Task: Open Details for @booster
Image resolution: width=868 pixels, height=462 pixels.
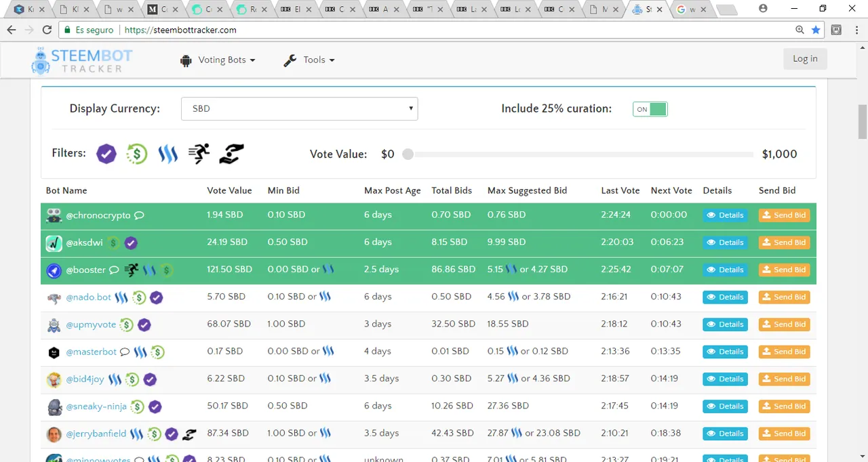Action: (x=725, y=270)
